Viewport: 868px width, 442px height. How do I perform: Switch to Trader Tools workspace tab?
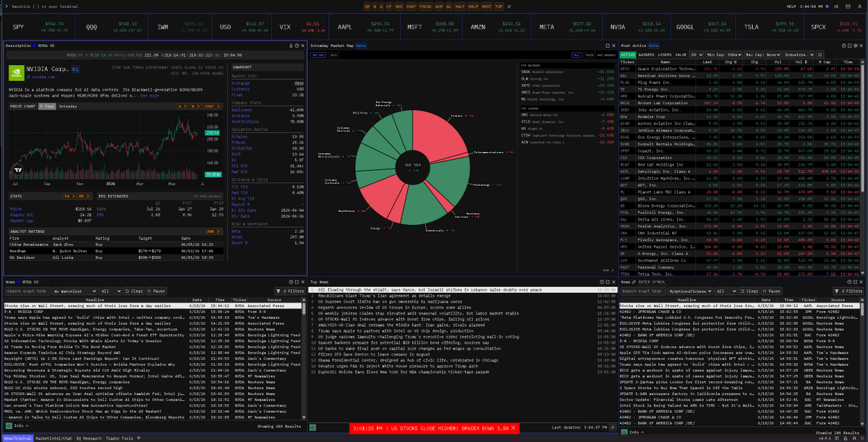click(119, 438)
